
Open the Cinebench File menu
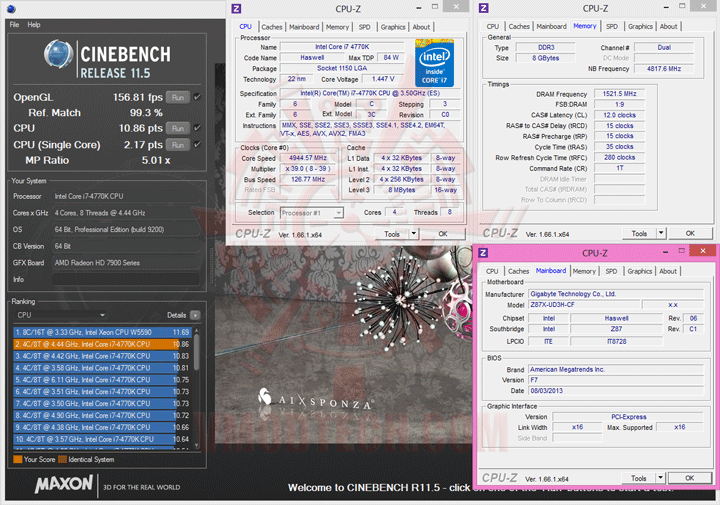tap(14, 25)
